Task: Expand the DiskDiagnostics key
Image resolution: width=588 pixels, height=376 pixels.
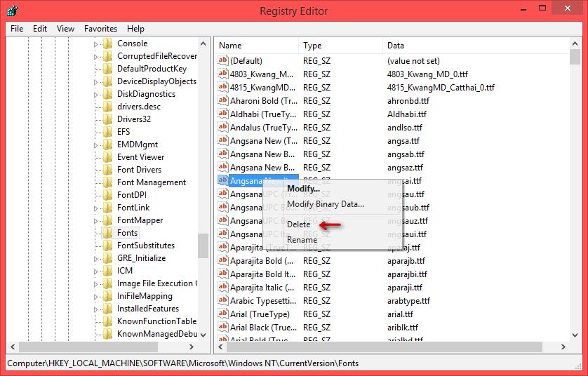Action: click(x=95, y=95)
